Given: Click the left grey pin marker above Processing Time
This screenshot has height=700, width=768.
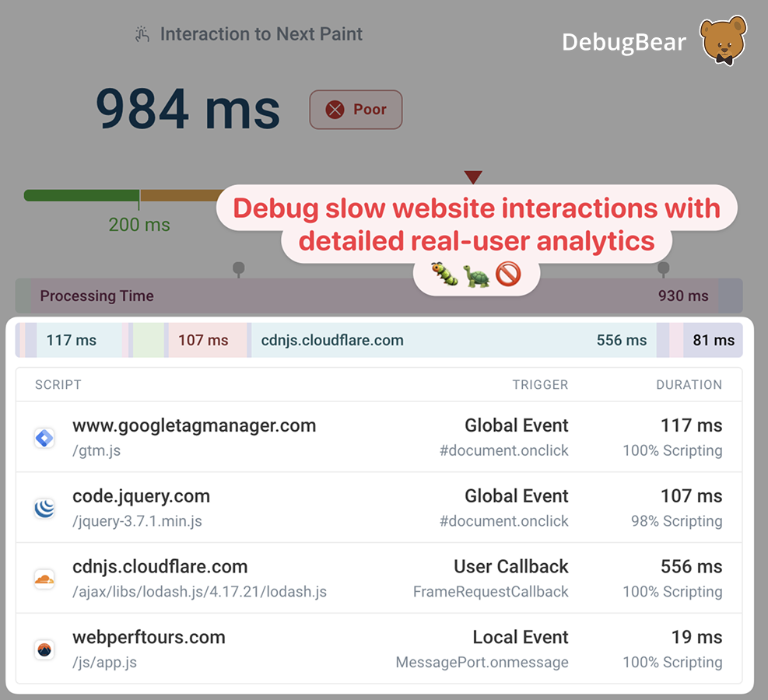Looking at the screenshot, I should 239,269.
